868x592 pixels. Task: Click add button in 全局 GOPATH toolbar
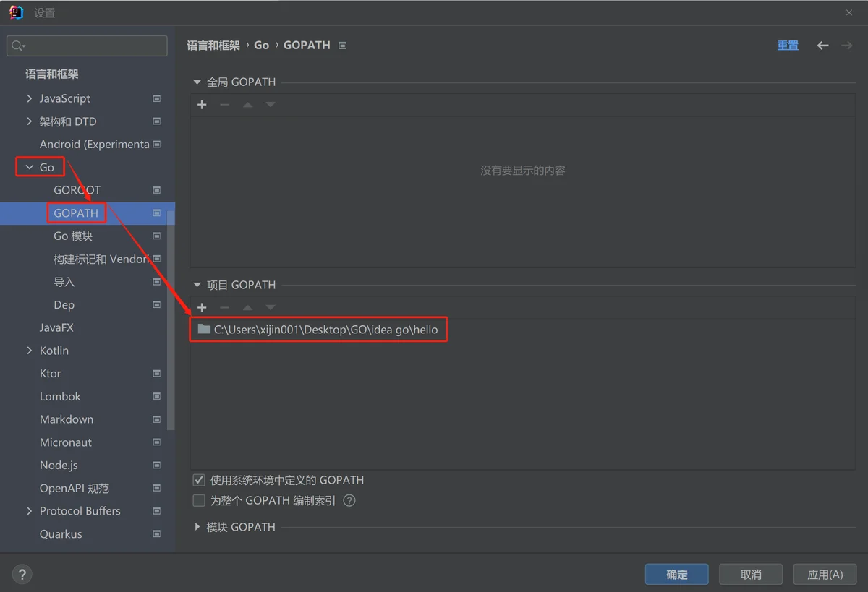coord(202,105)
